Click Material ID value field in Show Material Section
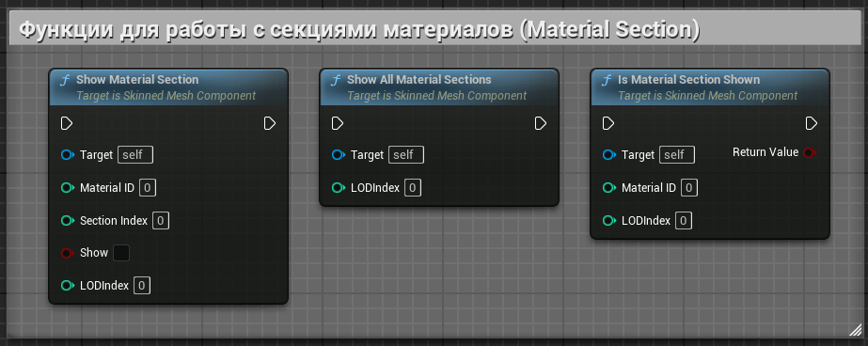 pos(148,188)
